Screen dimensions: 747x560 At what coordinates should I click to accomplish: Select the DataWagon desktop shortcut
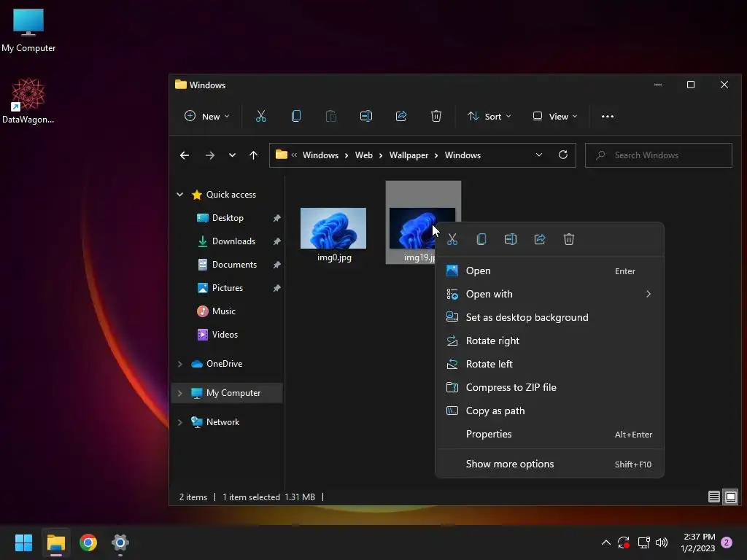click(28, 101)
